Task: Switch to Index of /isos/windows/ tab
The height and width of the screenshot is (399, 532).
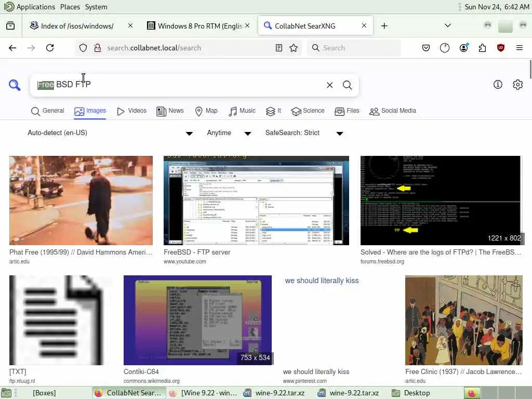Action: (77, 26)
